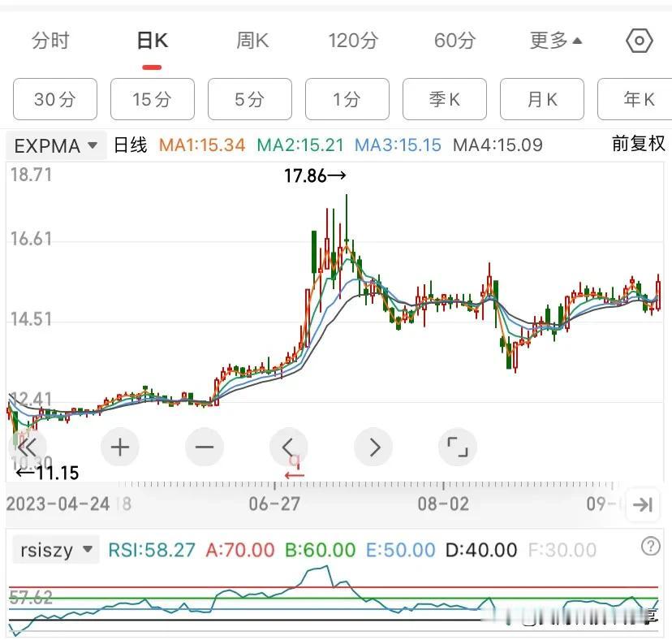The height and width of the screenshot is (640, 672).
Task: Click the 2023-04-24 start date label
Action: pos(58,504)
